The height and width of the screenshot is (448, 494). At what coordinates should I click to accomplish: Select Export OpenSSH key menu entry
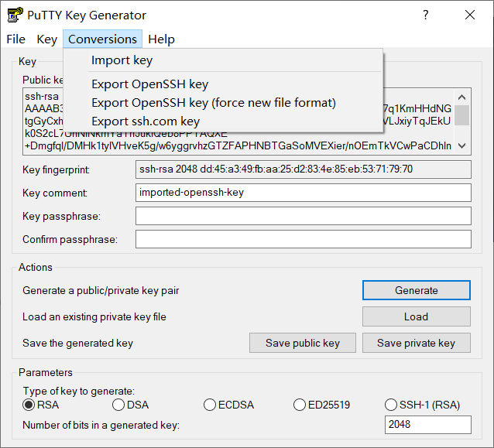click(223, 84)
